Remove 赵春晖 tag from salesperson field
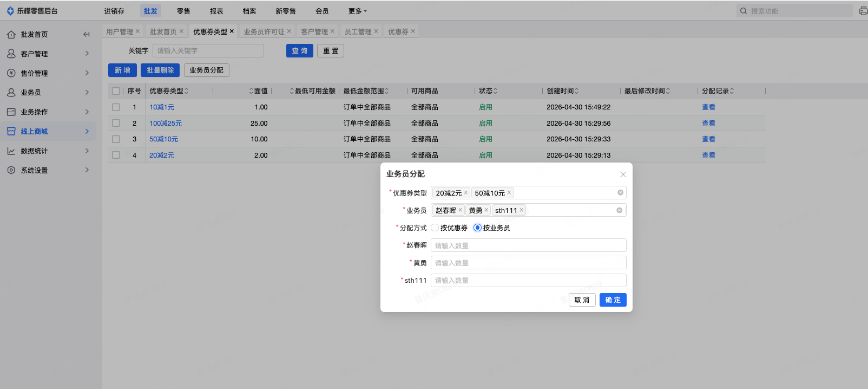 click(461, 210)
